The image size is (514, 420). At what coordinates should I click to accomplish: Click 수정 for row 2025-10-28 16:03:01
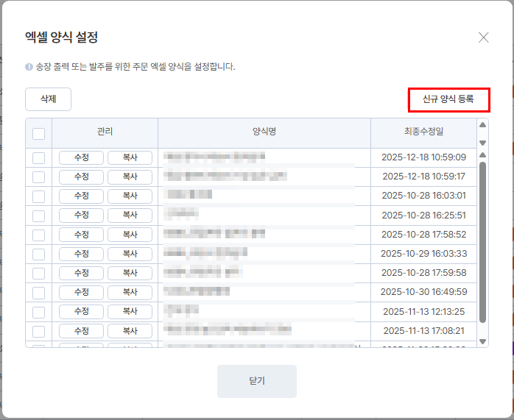coord(81,196)
